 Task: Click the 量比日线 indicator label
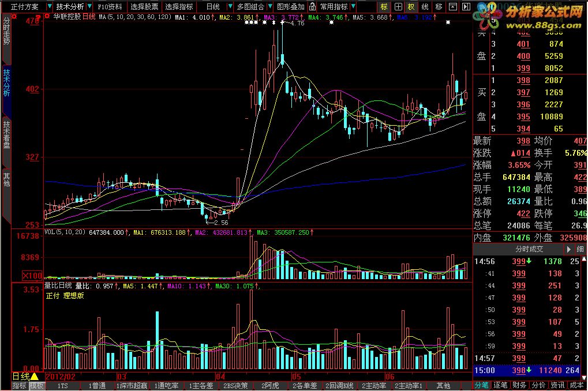click(58, 286)
